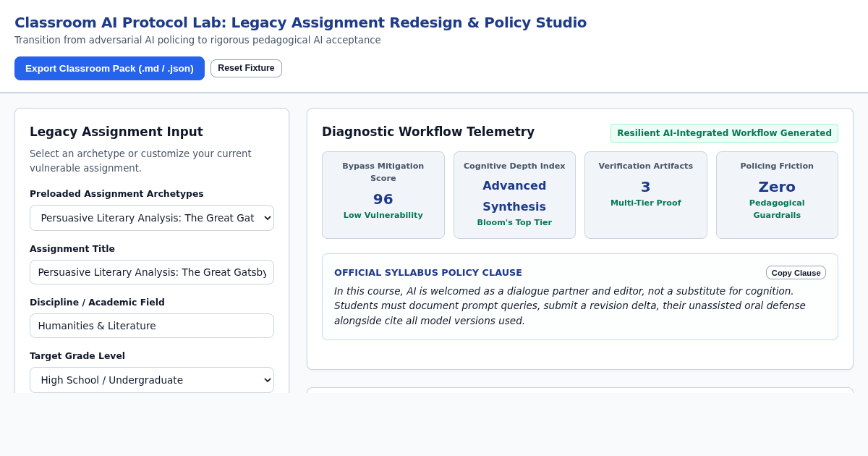This screenshot has width=868, height=456.
Task: Click the syllabus policy clause paragraph
Action: tap(570, 305)
